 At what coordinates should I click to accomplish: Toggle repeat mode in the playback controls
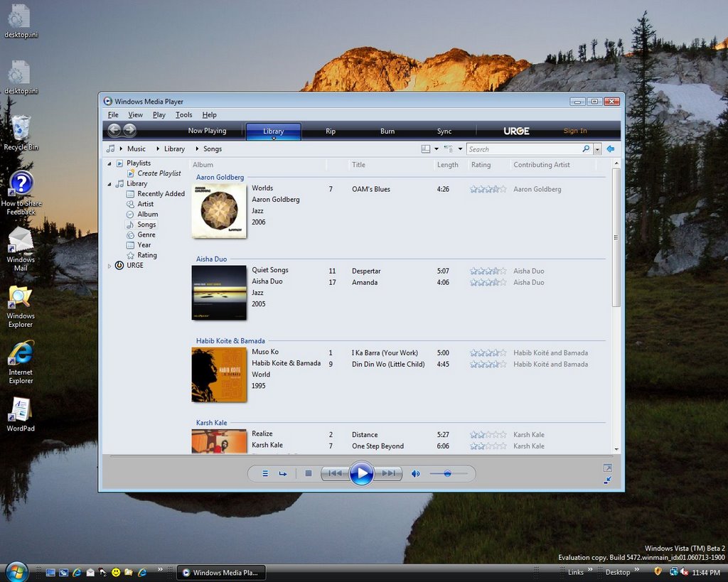[283, 473]
